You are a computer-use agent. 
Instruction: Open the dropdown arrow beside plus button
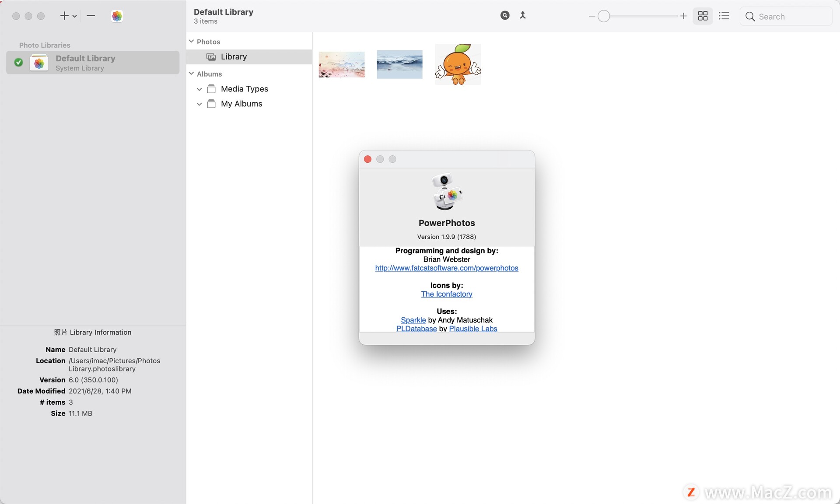click(75, 17)
